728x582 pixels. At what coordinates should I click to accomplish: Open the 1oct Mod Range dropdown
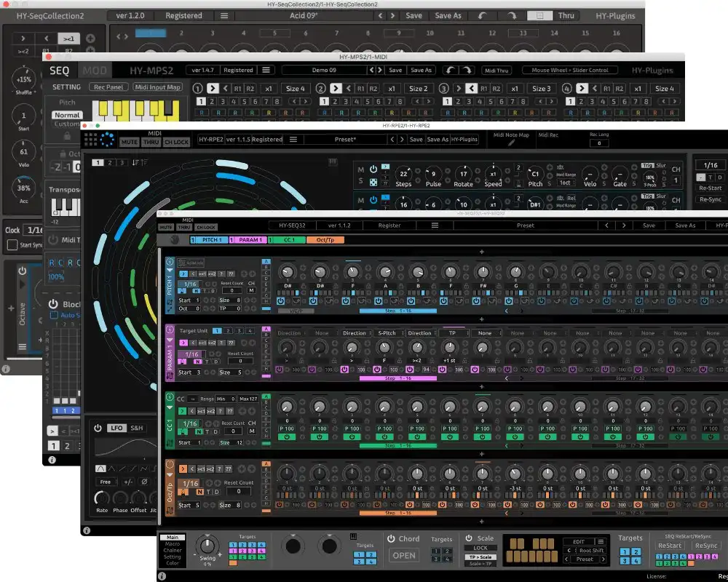(x=565, y=183)
